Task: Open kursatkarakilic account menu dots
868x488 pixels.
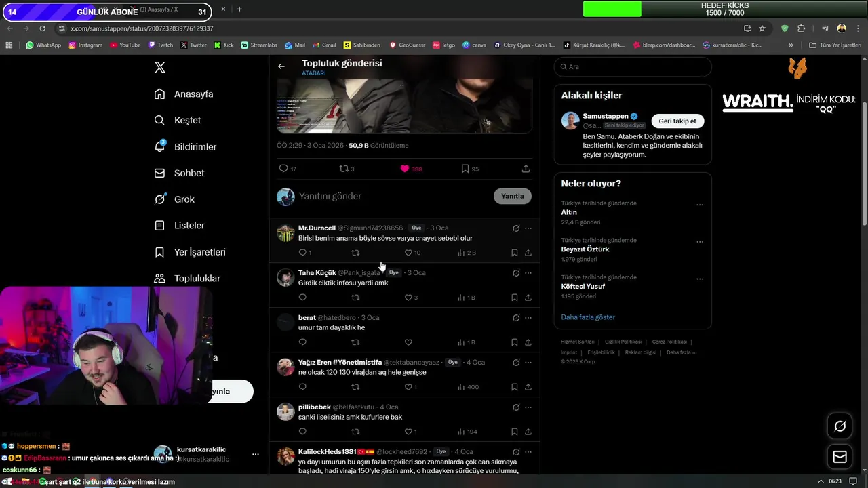Action: 256,454
